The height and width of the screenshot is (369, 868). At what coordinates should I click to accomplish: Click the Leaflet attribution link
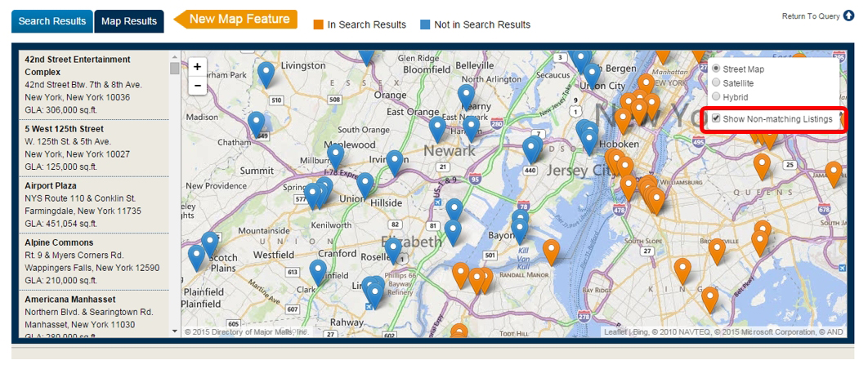(615, 332)
